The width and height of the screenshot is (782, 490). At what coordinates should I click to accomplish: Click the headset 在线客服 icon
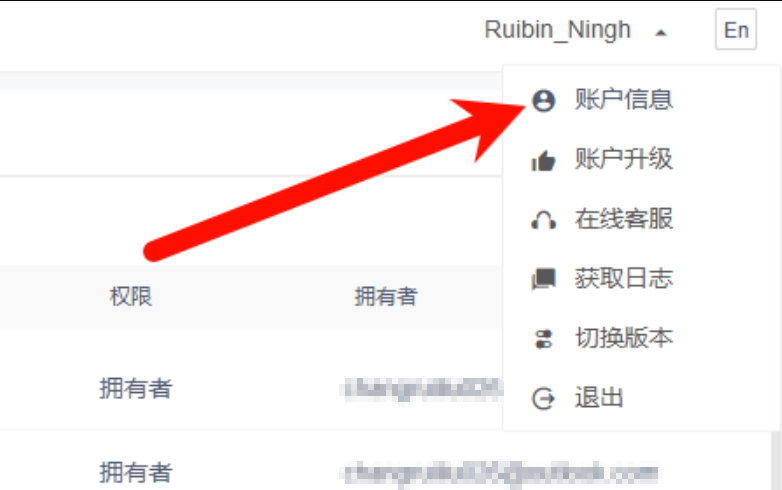[x=544, y=220]
